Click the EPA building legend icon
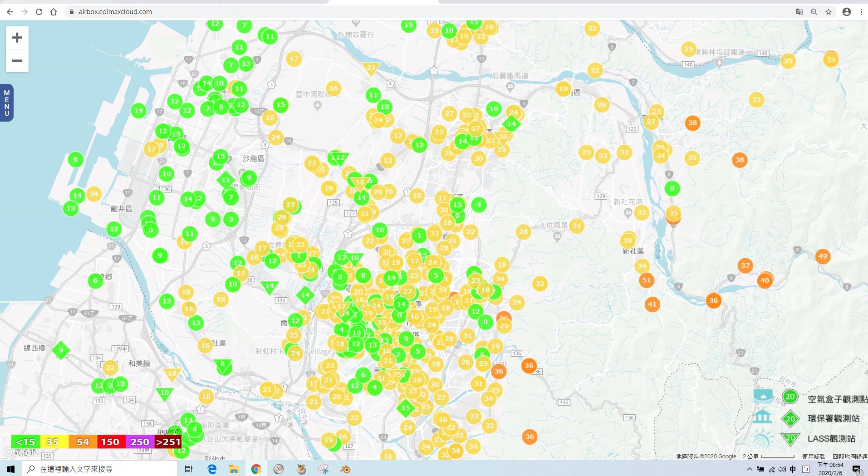 point(762,417)
